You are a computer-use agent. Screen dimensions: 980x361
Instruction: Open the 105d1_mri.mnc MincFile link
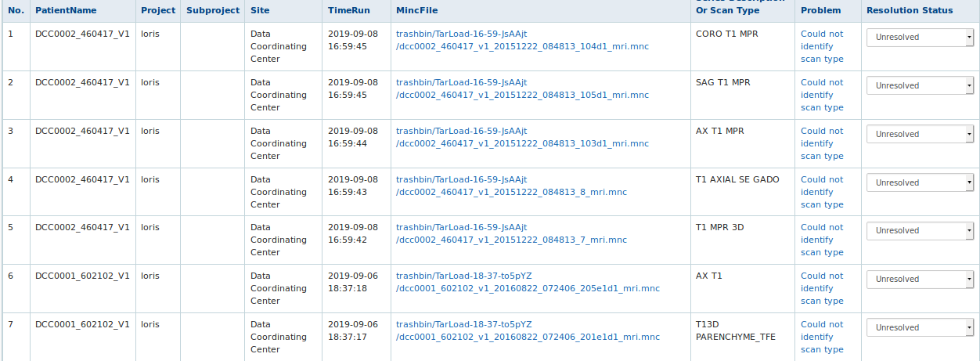[x=522, y=89]
